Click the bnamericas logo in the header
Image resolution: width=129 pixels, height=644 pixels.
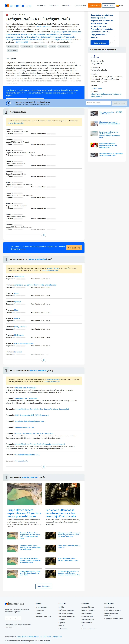[x=18, y=5]
